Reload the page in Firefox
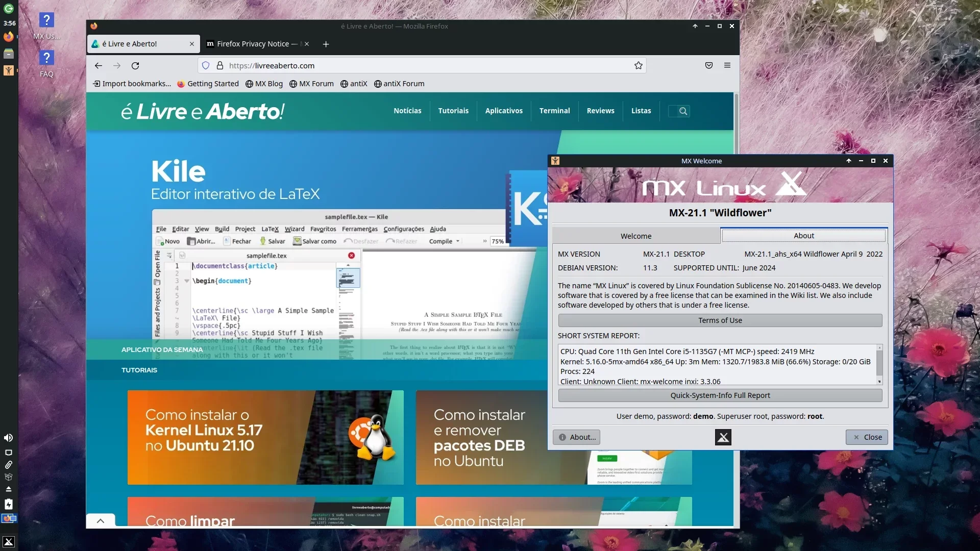Image resolution: width=980 pixels, height=551 pixels. click(135, 65)
